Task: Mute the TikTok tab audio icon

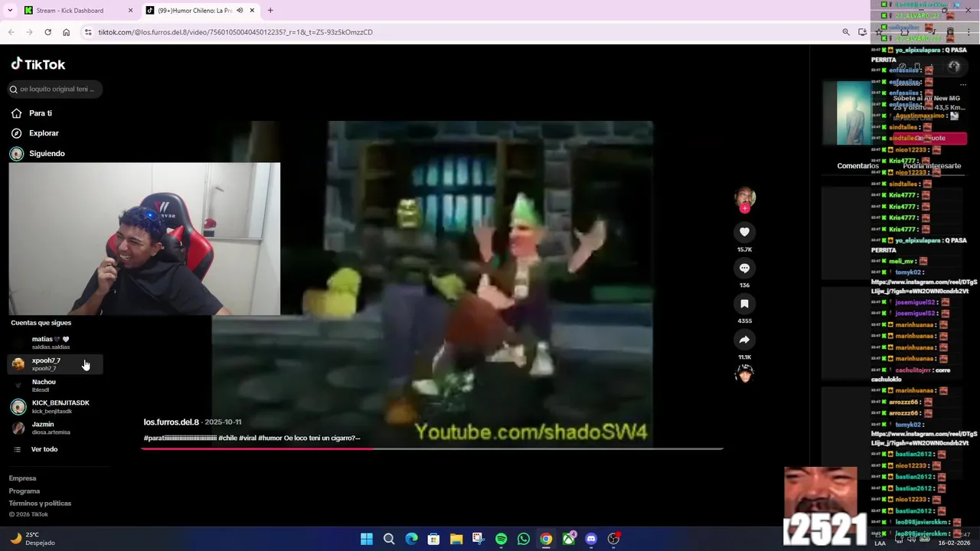Action: (240, 10)
